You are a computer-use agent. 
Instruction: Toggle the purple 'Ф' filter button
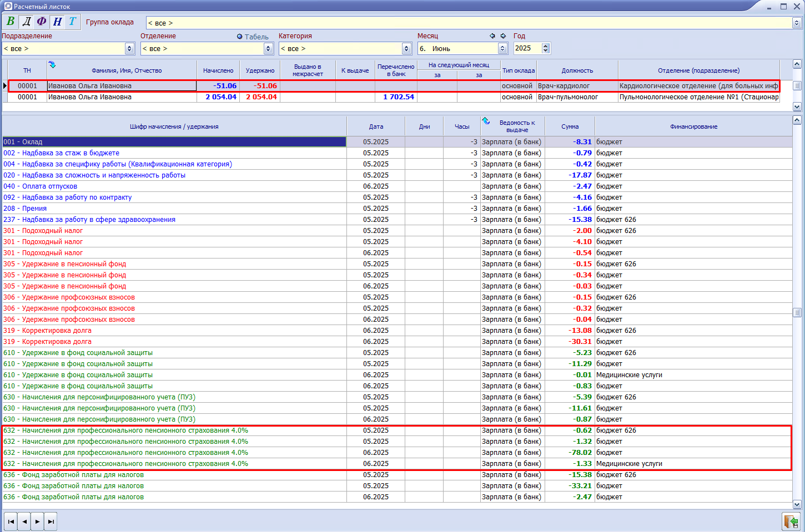42,22
